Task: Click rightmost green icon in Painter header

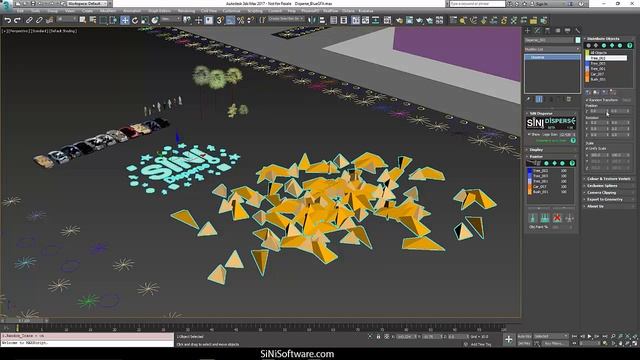Action: coord(572,163)
